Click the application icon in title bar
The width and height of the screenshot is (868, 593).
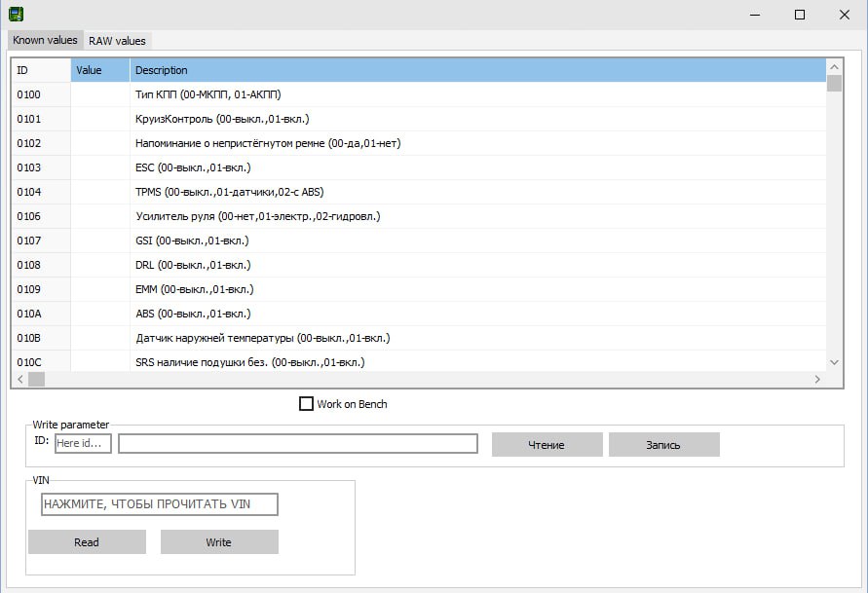click(x=16, y=15)
